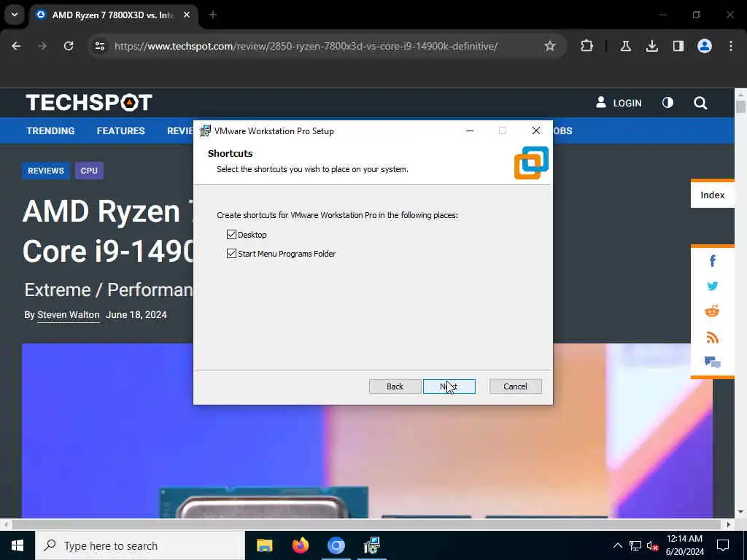Screen dimensions: 747x560
Task: Open FEATURES in TechSpot navigation
Action: point(120,131)
